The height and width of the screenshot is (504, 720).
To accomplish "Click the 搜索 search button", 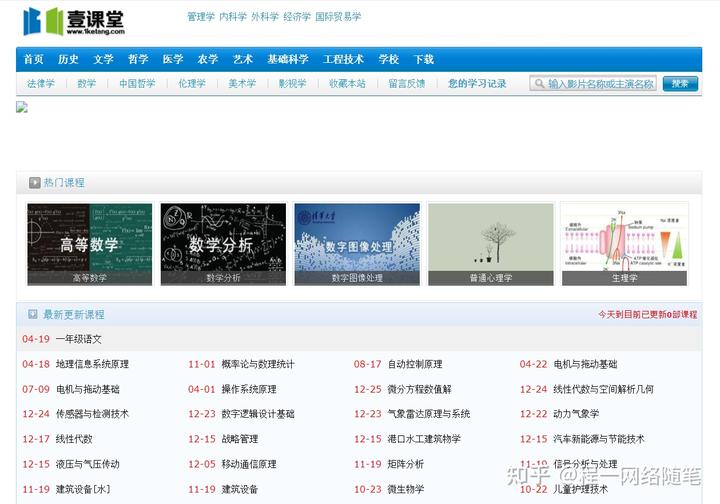I will click(x=680, y=84).
